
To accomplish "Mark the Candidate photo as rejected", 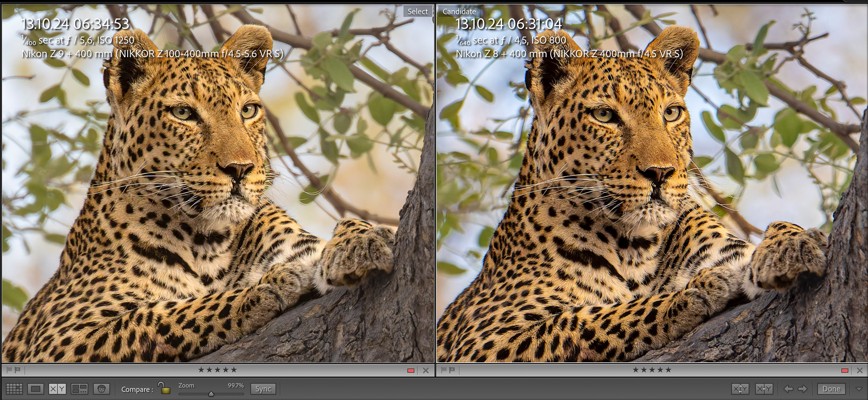I will click(452, 370).
